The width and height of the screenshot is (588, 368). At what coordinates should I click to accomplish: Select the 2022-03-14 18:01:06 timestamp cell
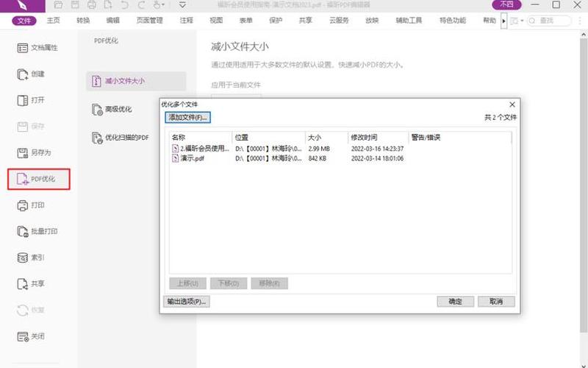coord(377,158)
